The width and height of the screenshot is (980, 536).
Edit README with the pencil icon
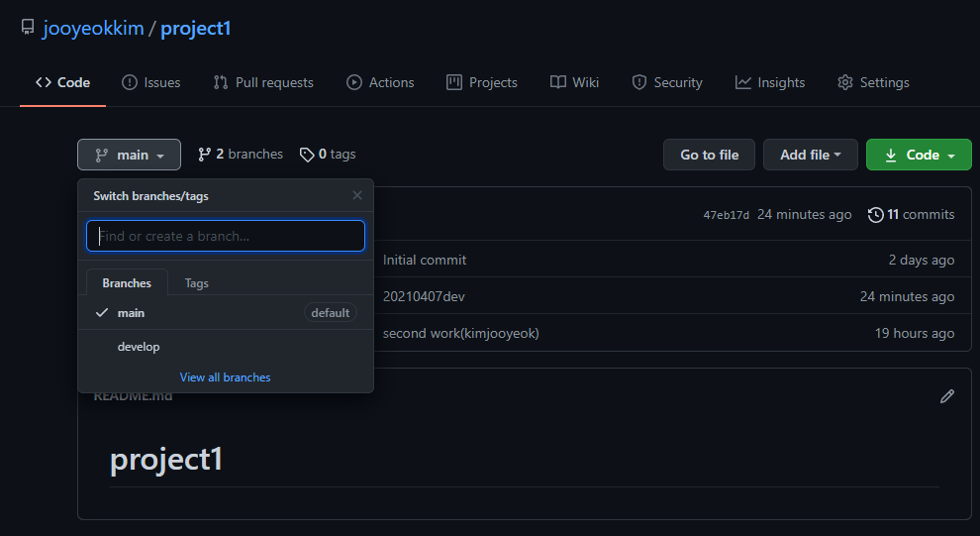947,396
